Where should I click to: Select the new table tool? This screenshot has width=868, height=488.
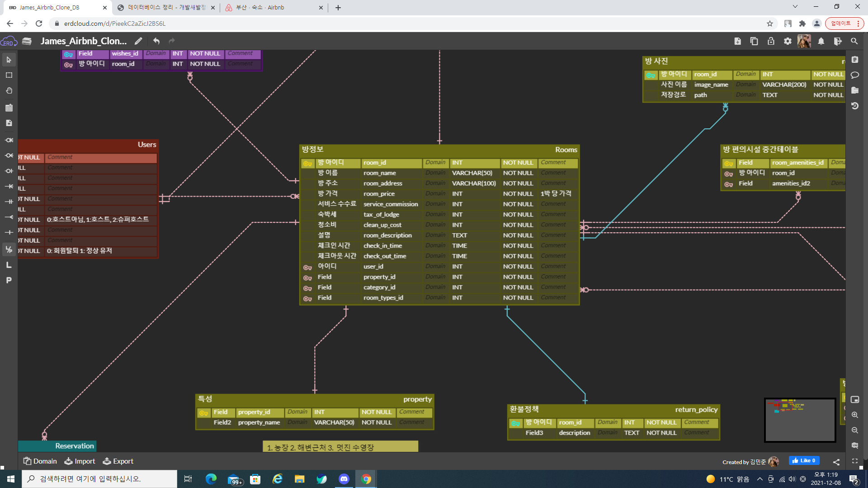coord(9,108)
